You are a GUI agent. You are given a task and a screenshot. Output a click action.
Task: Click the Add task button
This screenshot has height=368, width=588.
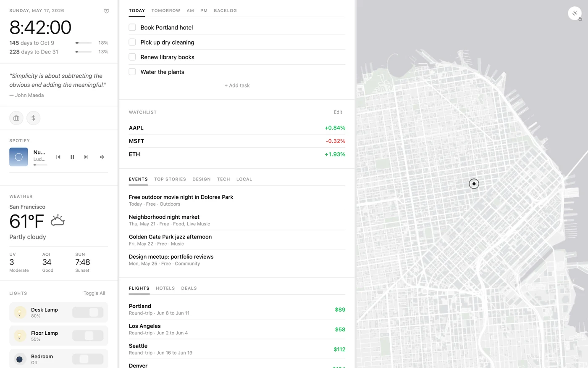(237, 85)
